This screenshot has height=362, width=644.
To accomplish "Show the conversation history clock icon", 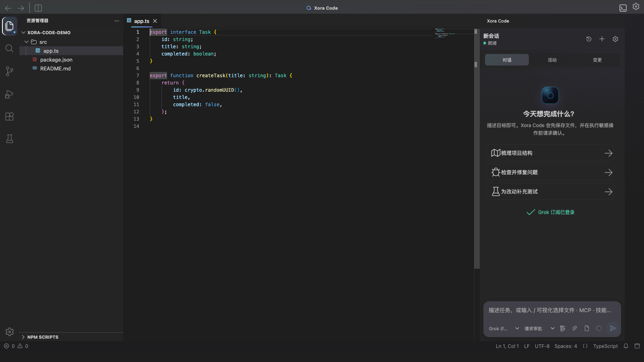I will click(589, 39).
